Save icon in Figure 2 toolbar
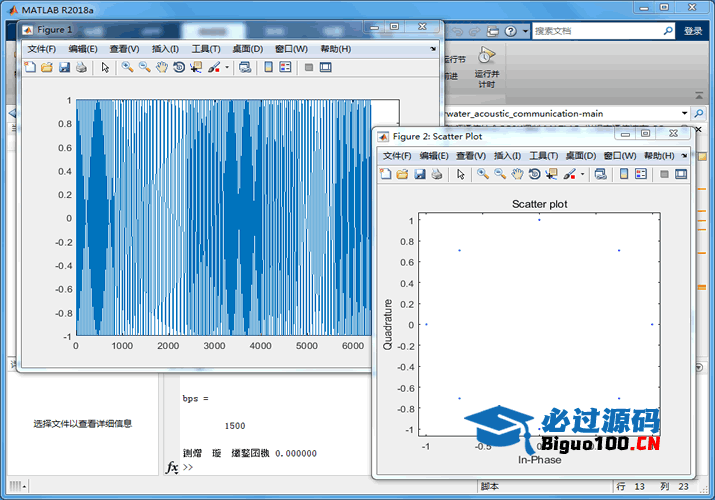 pyautogui.click(x=420, y=174)
